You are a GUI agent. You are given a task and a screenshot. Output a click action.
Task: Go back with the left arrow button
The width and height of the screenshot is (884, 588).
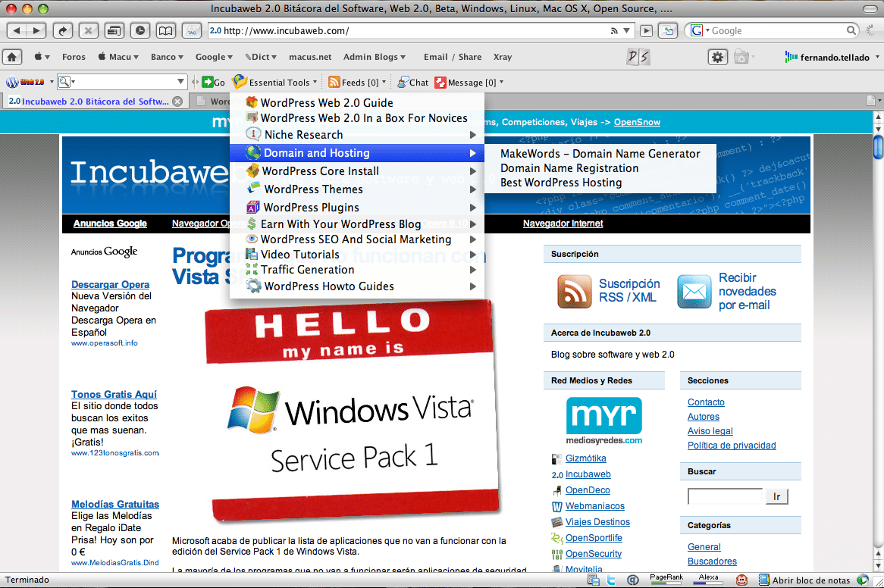point(17,30)
